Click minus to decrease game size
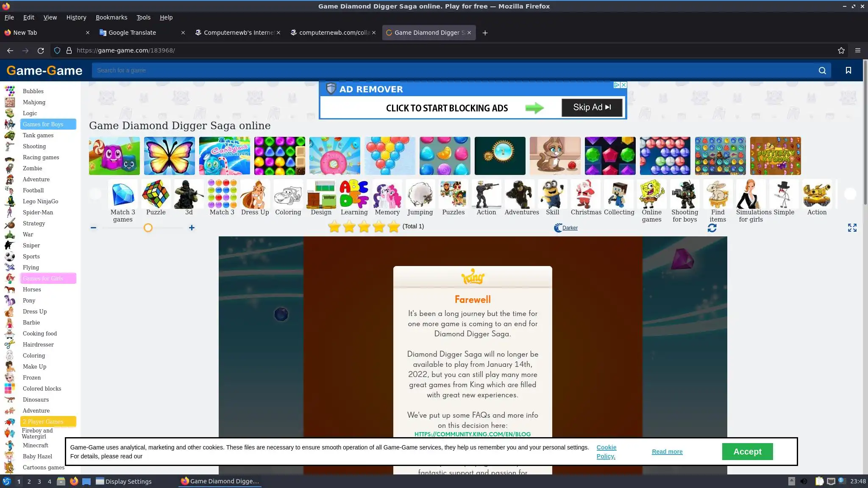Viewport: 868px width, 488px height. 93,228
